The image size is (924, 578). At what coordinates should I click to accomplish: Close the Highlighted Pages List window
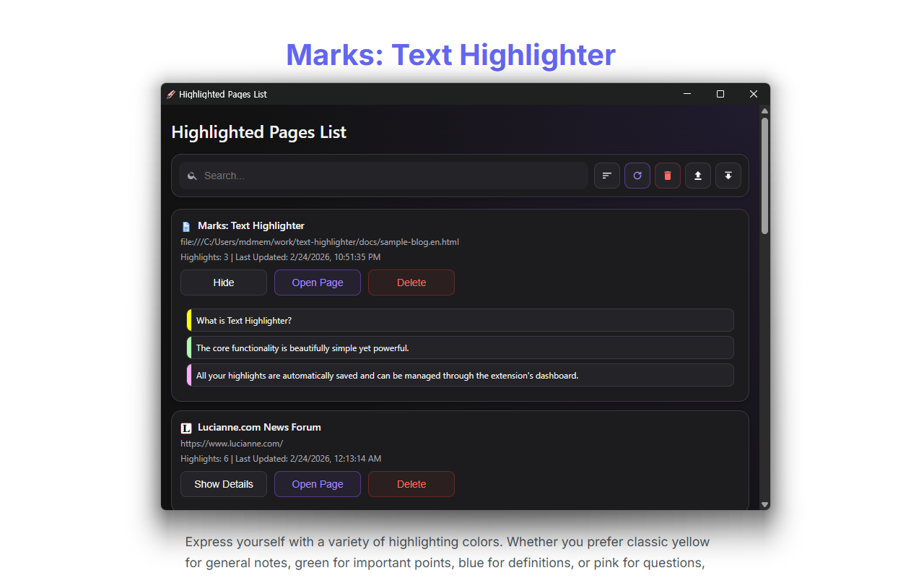point(754,94)
